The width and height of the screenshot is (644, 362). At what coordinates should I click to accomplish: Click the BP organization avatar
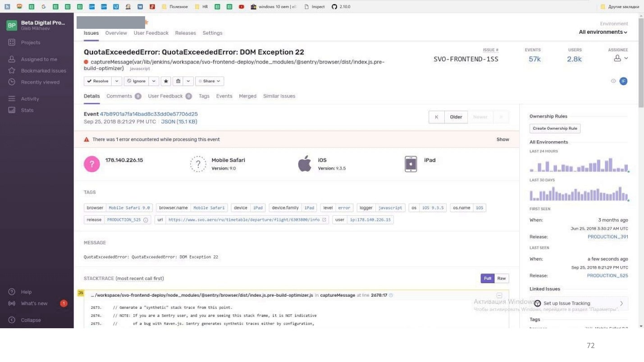coord(12,25)
